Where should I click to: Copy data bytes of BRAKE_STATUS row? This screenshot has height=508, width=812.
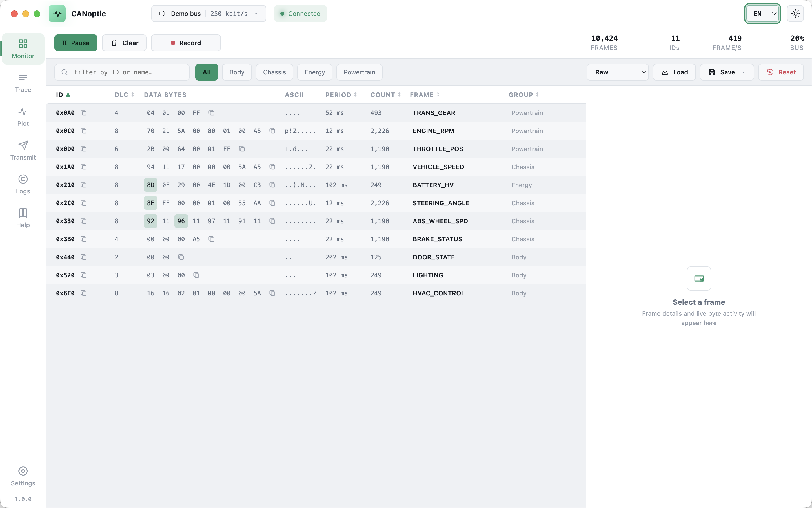(211, 239)
